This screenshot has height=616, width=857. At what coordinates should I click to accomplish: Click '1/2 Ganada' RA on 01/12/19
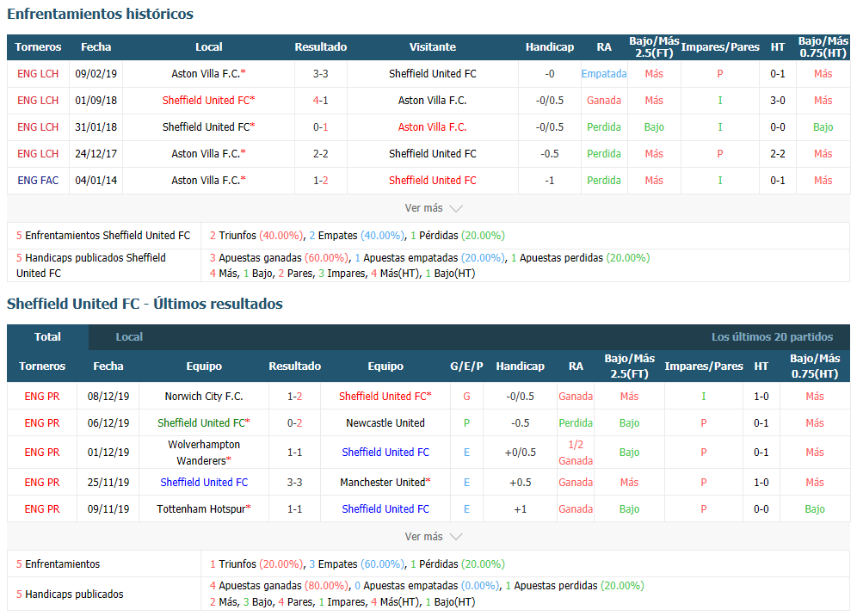576,453
